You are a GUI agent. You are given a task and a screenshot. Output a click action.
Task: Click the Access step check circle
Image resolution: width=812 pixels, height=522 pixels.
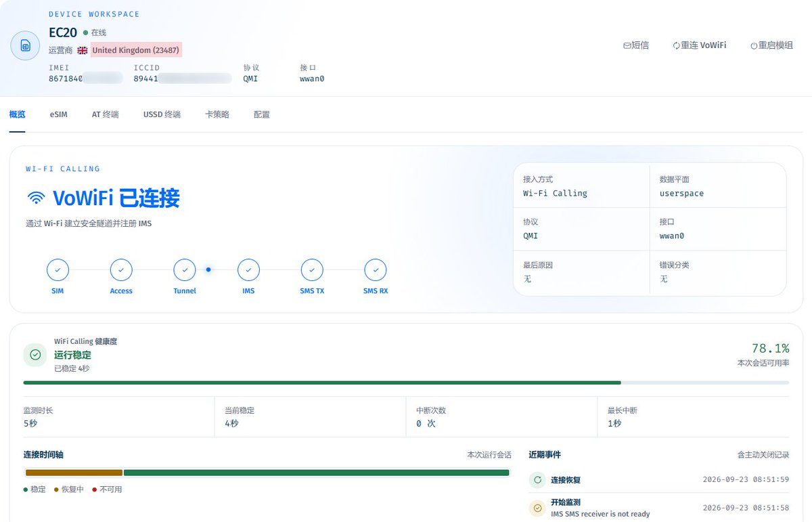point(121,269)
